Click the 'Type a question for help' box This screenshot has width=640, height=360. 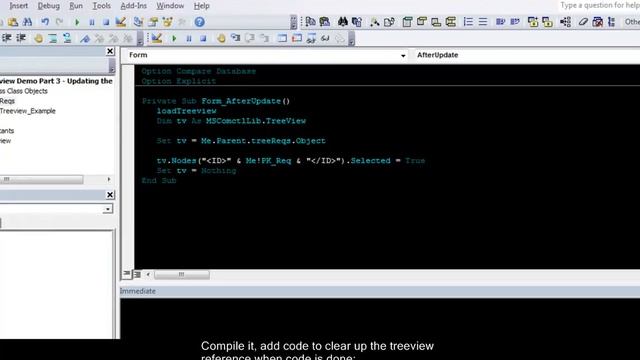click(599, 5)
